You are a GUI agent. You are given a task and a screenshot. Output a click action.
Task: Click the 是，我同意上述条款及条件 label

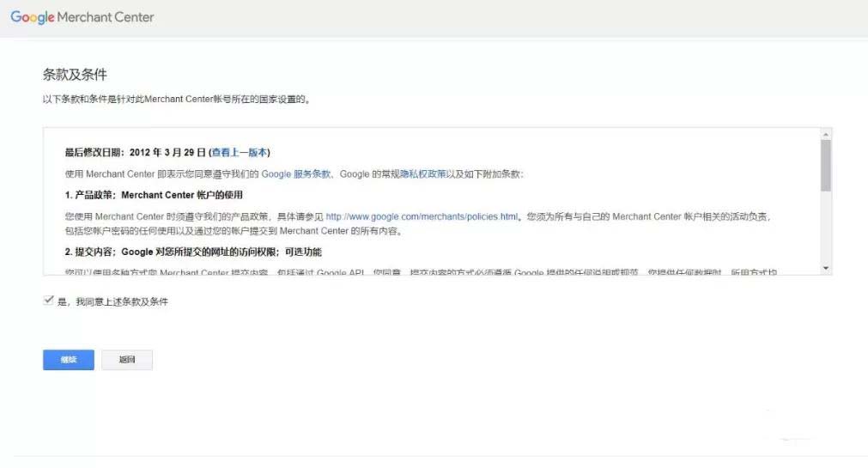click(113, 301)
